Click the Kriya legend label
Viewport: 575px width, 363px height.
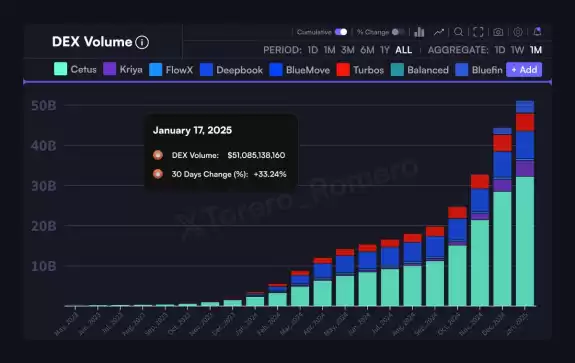(x=131, y=69)
